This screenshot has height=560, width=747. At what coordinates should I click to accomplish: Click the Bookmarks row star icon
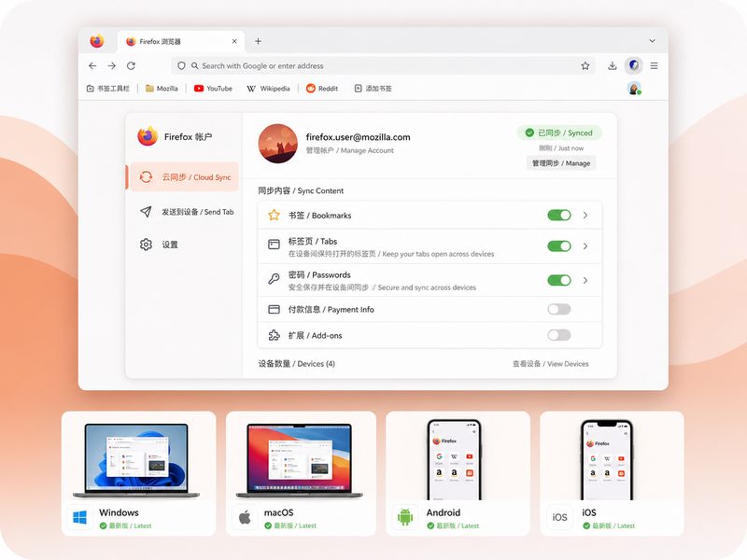[274, 216]
